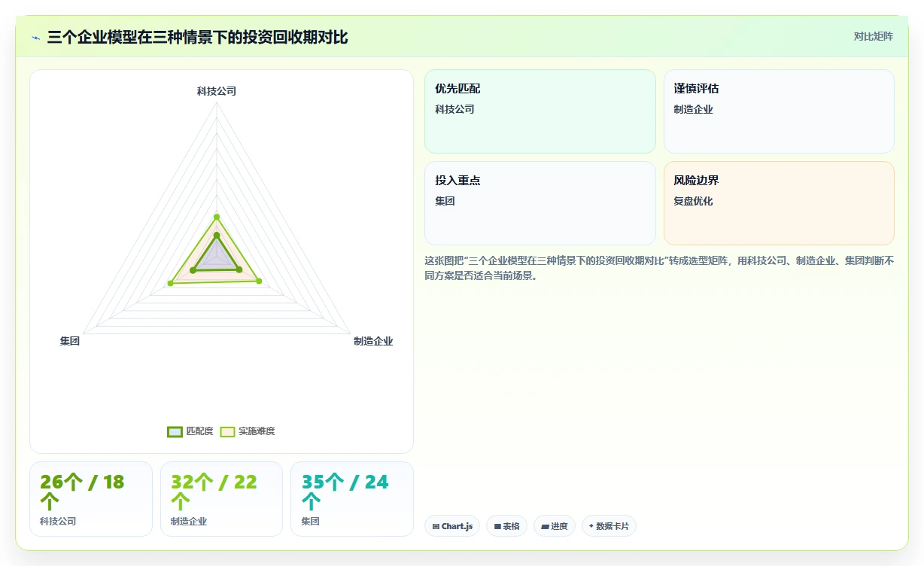
Task: Click the 表格 tag icon
Action: tap(497, 527)
